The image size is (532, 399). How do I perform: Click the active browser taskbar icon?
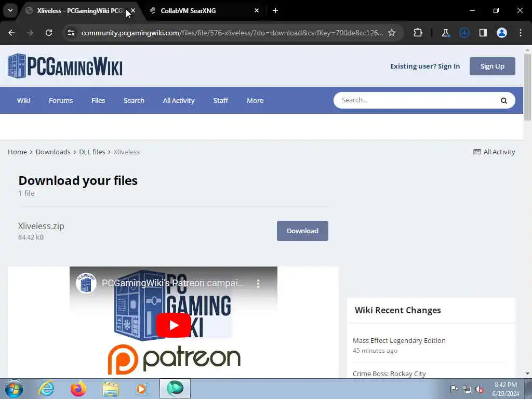tap(175, 389)
